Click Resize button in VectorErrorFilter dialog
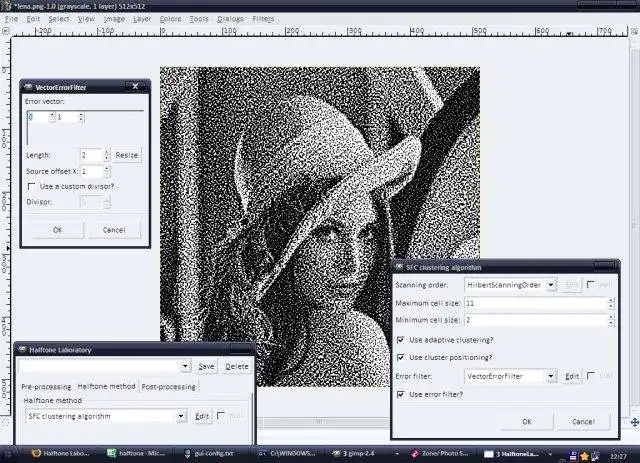The width and height of the screenshot is (640, 463). coord(127,155)
